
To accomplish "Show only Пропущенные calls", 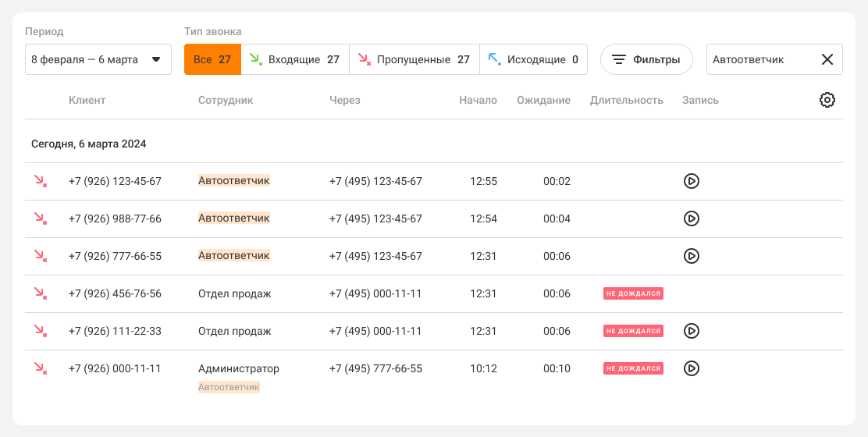I will coord(414,59).
